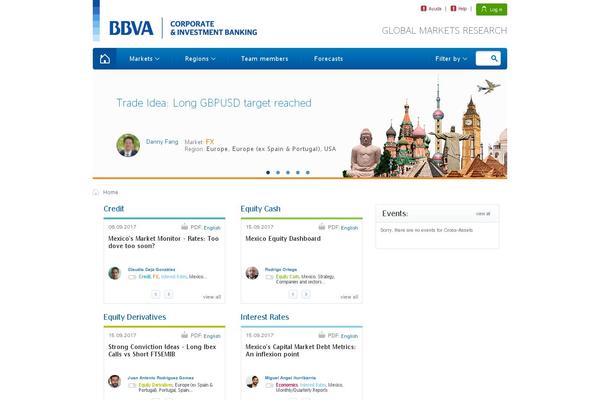Select first carousel dot
Screen dimensions: 600x400
268,173
